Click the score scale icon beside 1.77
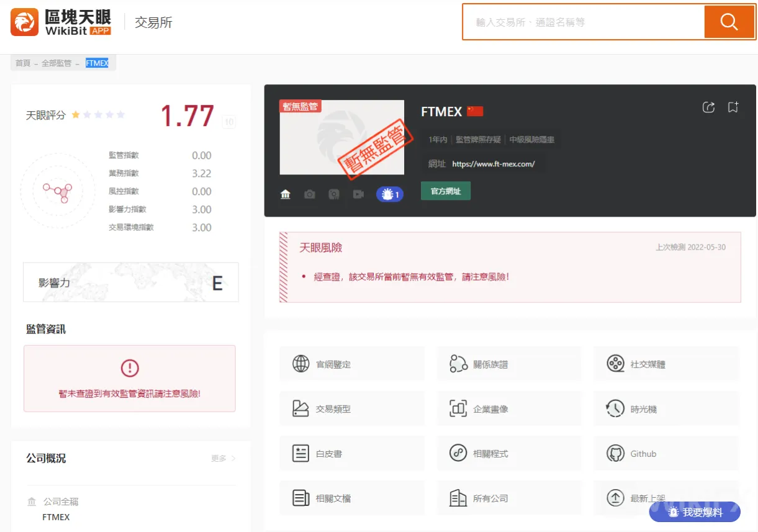This screenshot has width=758, height=532. pos(228,122)
